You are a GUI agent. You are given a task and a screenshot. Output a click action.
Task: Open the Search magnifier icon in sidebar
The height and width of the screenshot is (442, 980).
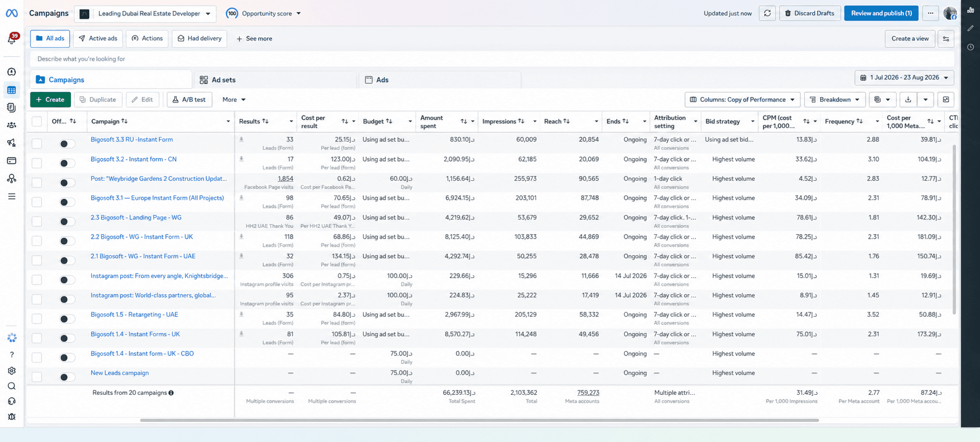coord(12,386)
